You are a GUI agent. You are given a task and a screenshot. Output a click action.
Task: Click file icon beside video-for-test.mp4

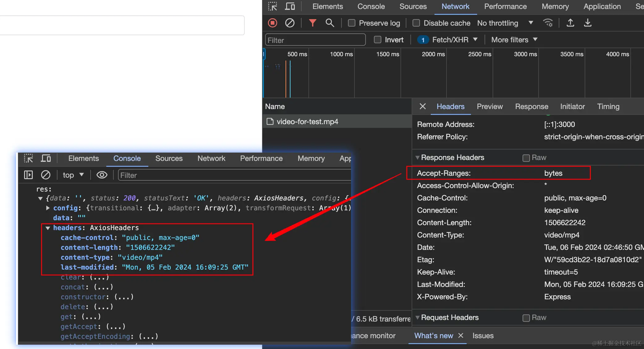click(270, 121)
